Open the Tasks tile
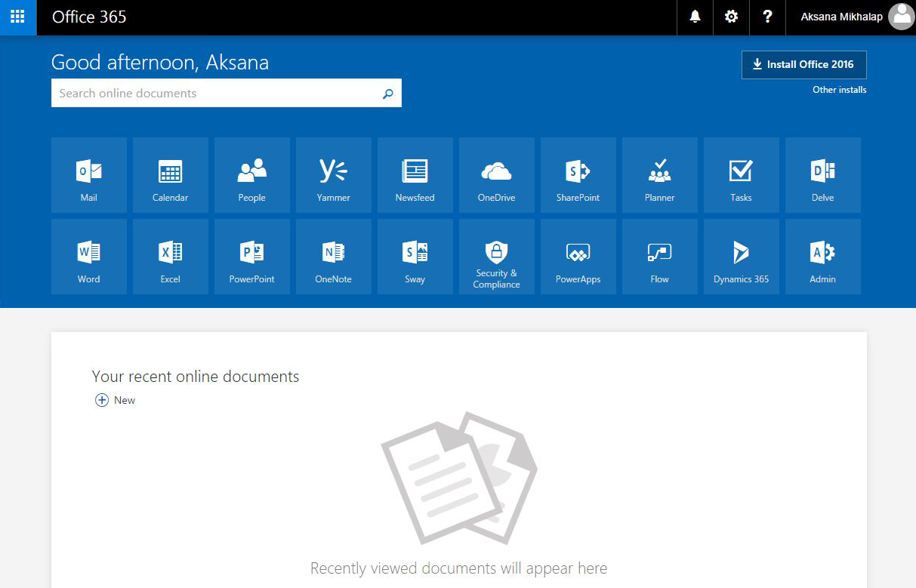Image resolution: width=916 pixels, height=588 pixels. point(742,175)
